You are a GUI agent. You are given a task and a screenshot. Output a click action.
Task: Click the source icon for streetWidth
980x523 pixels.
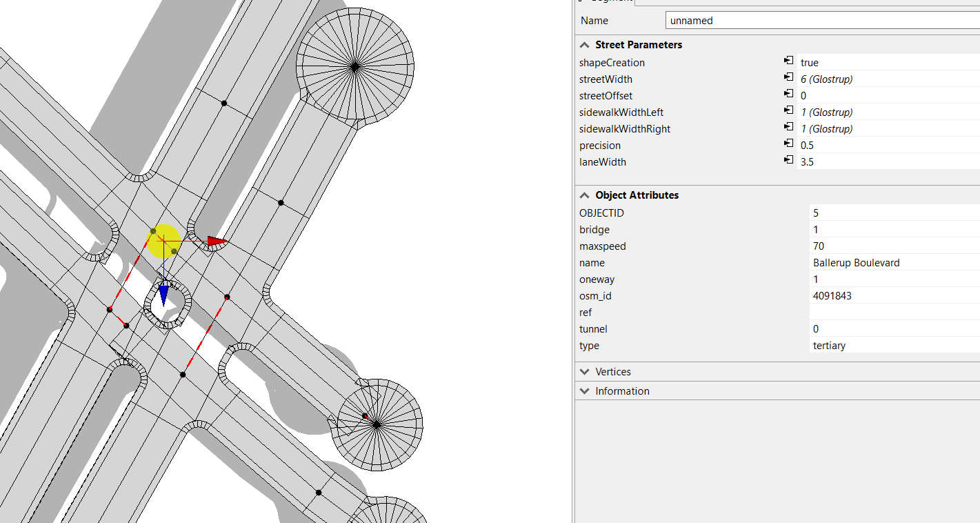(788, 79)
